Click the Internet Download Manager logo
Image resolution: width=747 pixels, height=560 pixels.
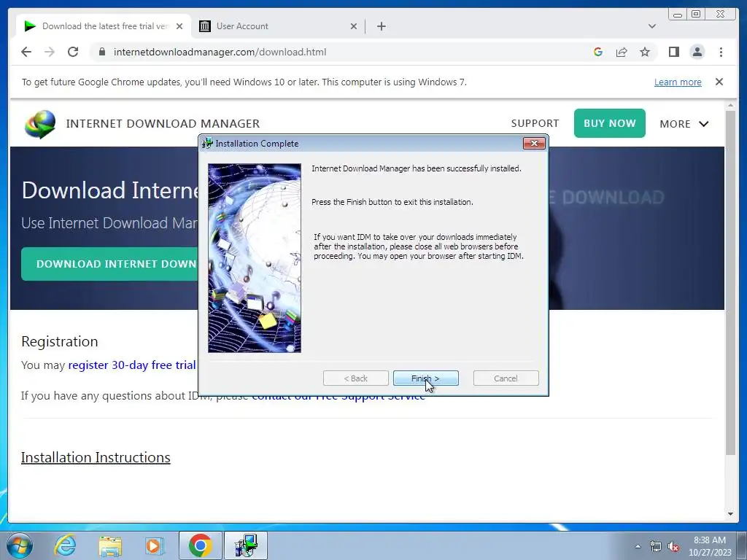tap(40, 124)
